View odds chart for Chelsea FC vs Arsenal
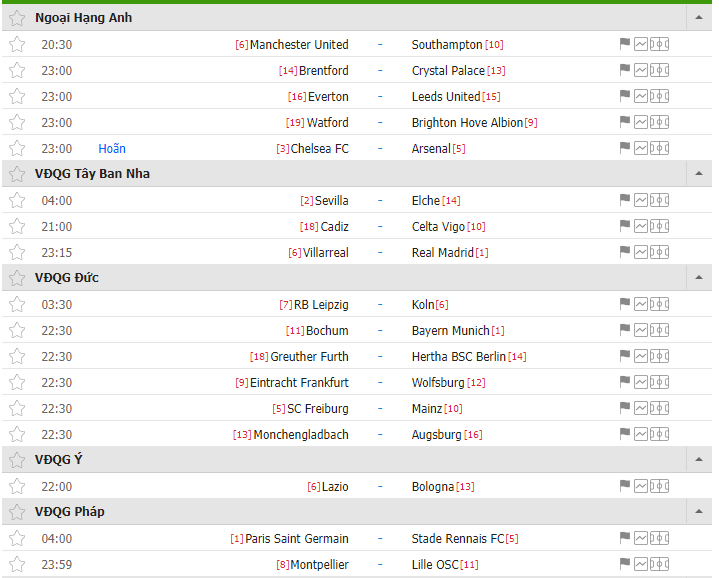The image size is (719, 578). [641, 148]
